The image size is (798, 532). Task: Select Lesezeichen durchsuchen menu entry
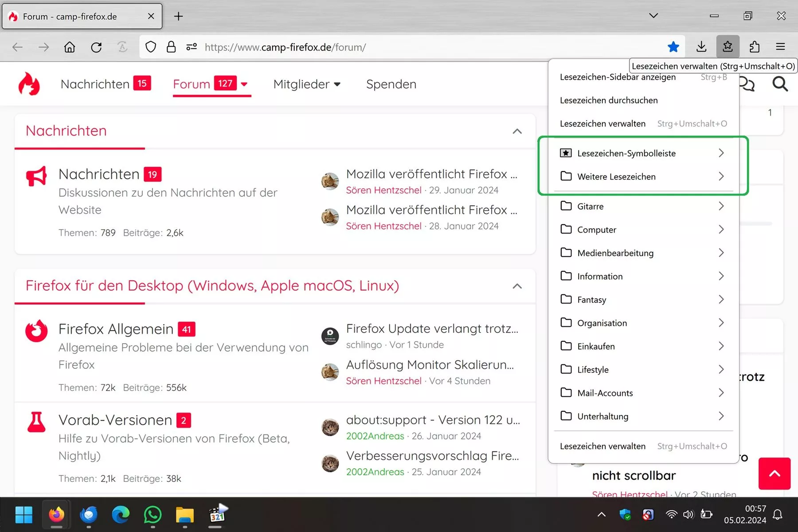pyautogui.click(x=609, y=101)
